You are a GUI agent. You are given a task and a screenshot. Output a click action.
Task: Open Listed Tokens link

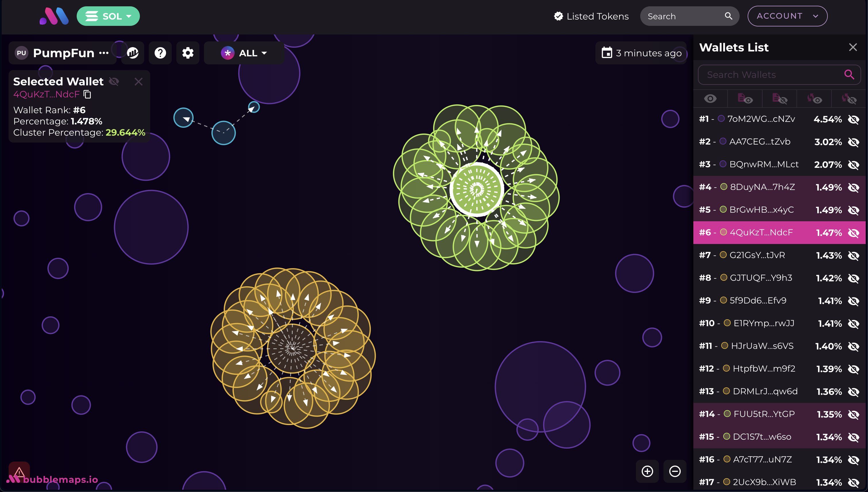point(591,16)
